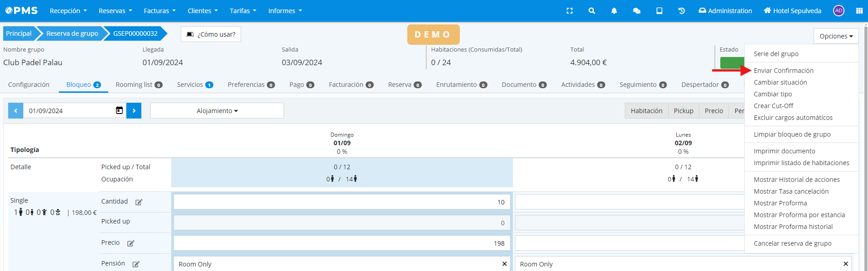Open the chat messages icon
868x271 pixels.
(637, 11)
